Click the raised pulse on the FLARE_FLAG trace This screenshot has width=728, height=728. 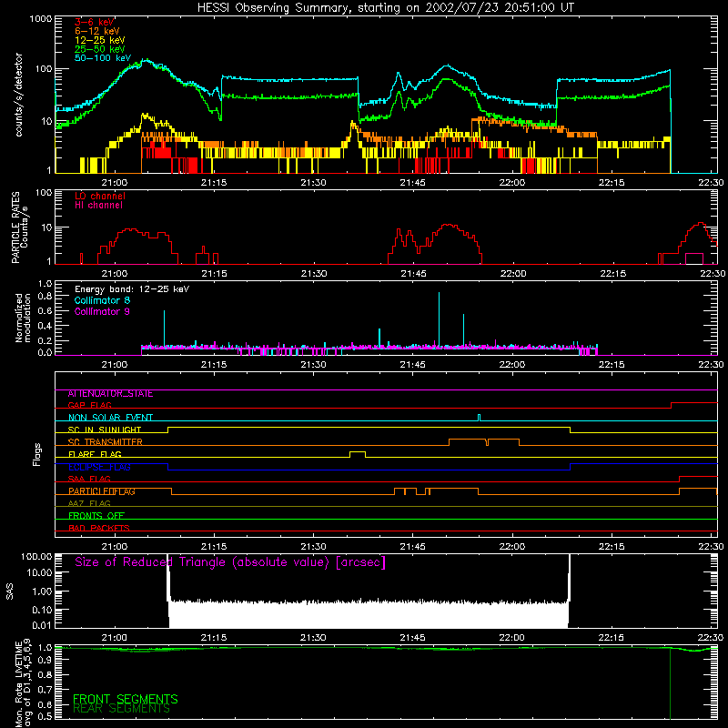(x=358, y=454)
